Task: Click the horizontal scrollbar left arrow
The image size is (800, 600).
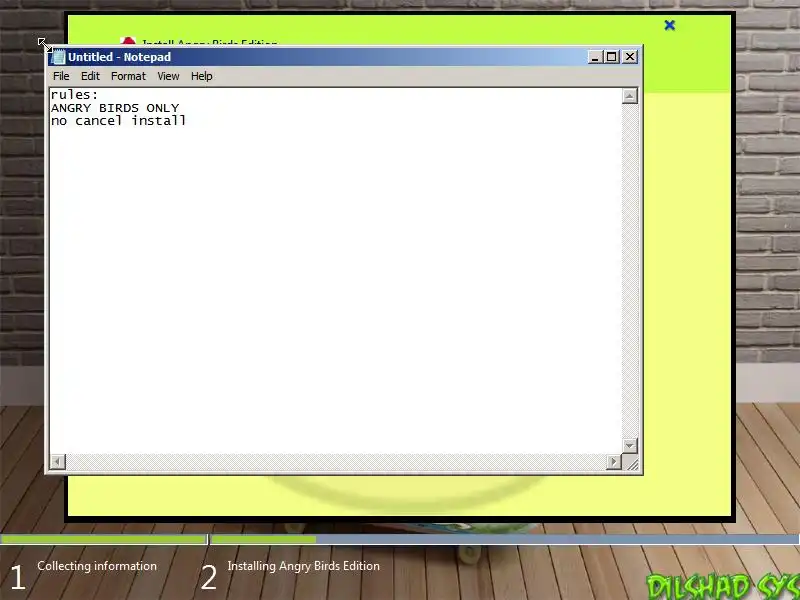Action: [x=57, y=462]
